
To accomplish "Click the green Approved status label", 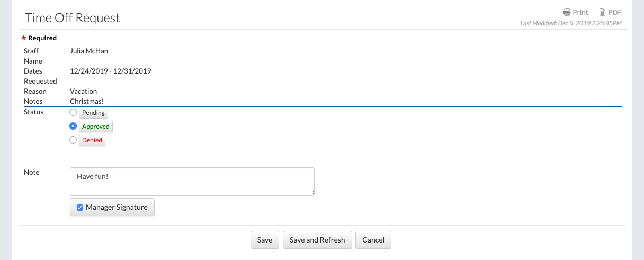I will coord(96,127).
